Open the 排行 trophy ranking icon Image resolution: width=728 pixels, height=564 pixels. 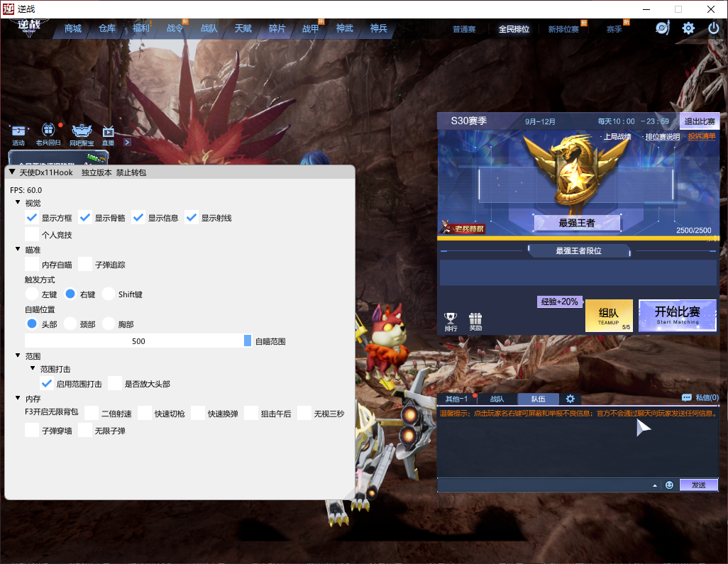451,321
